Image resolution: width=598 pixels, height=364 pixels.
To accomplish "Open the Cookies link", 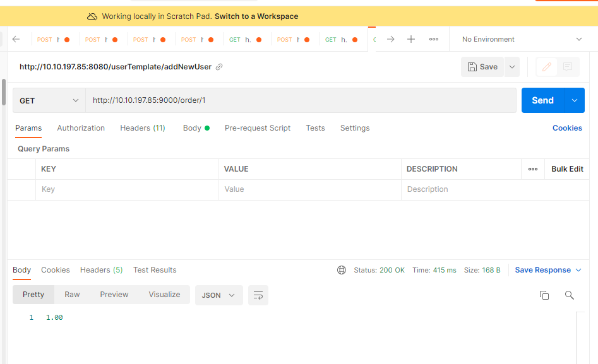I will tap(567, 128).
